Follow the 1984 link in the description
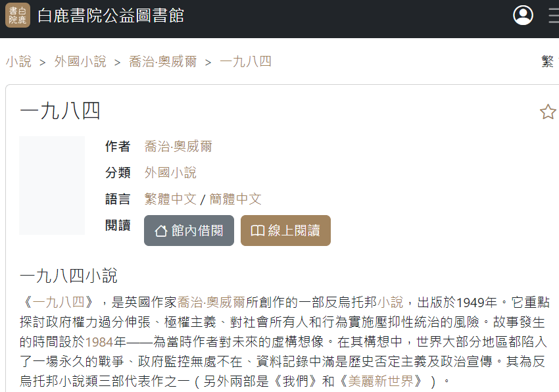The image size is (559, 392). (x=99, y=342)
